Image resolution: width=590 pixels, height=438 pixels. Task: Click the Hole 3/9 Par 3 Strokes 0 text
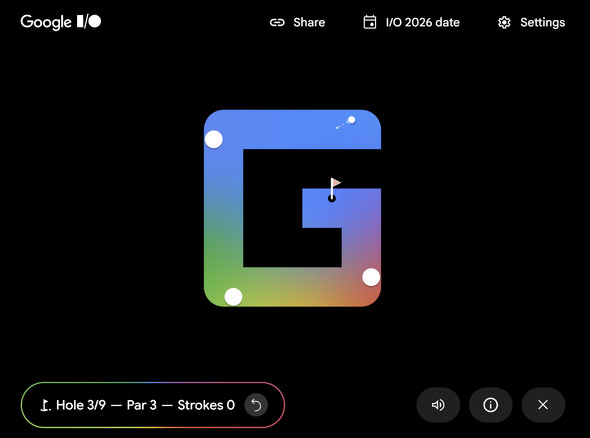[x=145, y=405]
